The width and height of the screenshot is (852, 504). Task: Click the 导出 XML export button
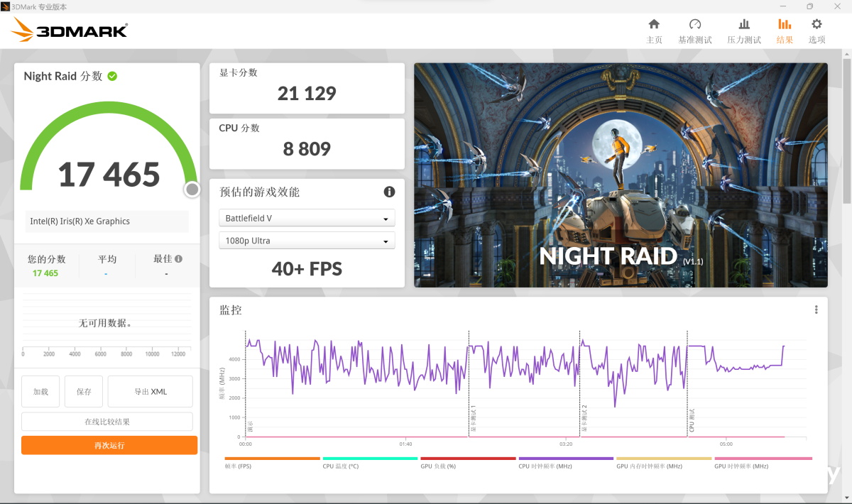(150, 392)
